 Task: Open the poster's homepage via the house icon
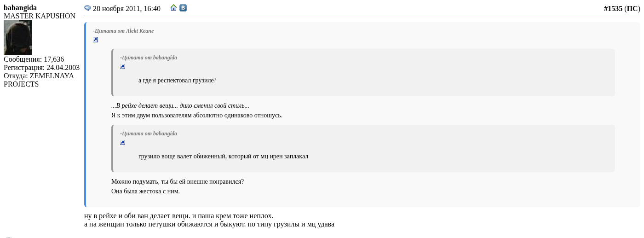pos(173,8)
